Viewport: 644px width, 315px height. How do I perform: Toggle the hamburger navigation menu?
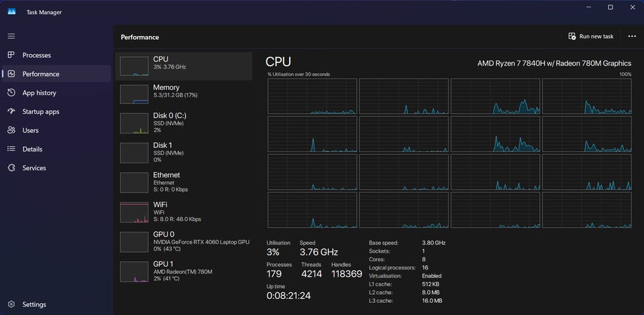click(11, 36)
